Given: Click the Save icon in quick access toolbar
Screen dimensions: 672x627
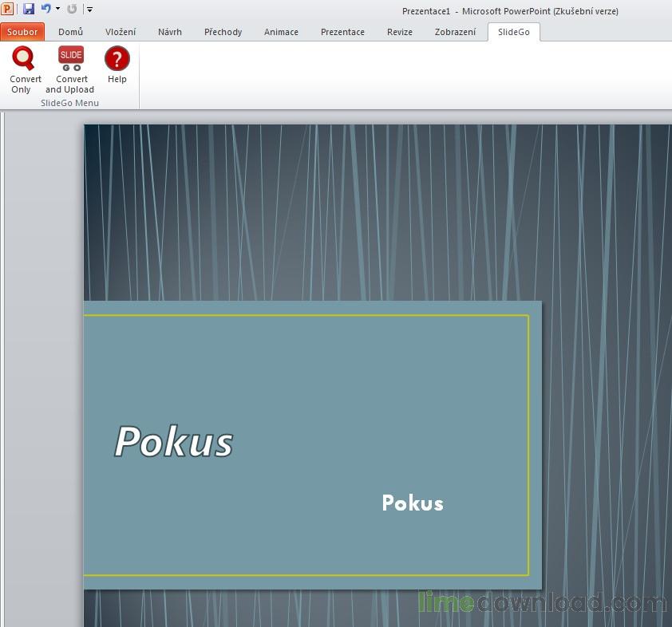Looking at the screenshot, I should 29,9.
